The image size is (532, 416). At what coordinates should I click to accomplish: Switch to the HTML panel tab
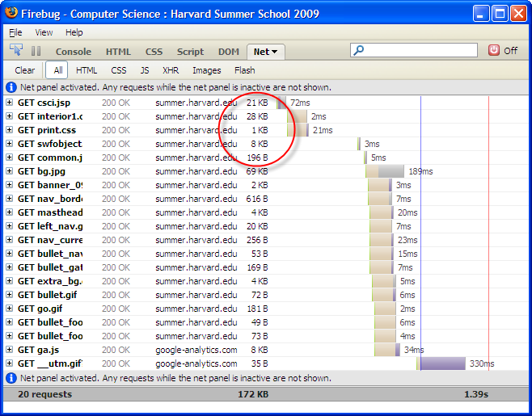click(x=118, y=52)
